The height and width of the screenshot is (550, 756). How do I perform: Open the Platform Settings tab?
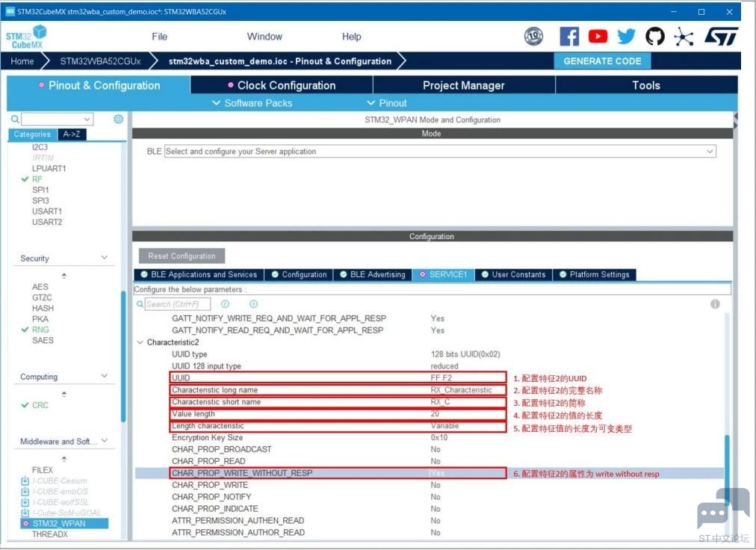(x=595, y=274)
